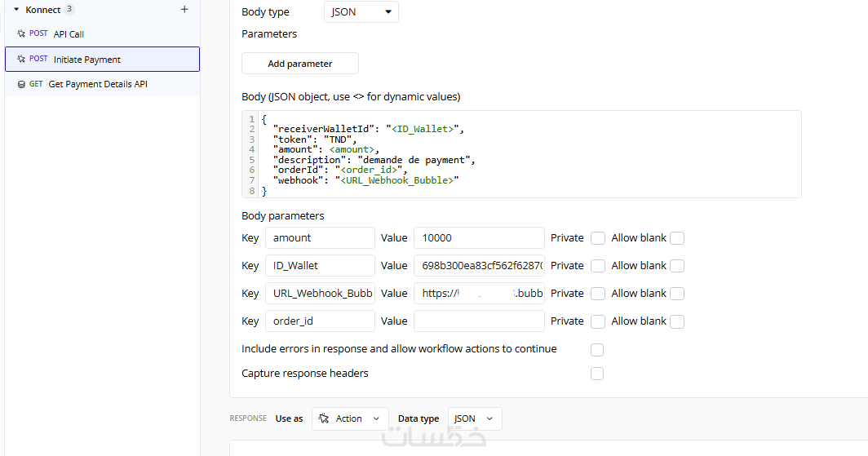Screen dimensions: 868x456
Task: Collapse the Konnect group arrow
Action: tap(16, 10)
